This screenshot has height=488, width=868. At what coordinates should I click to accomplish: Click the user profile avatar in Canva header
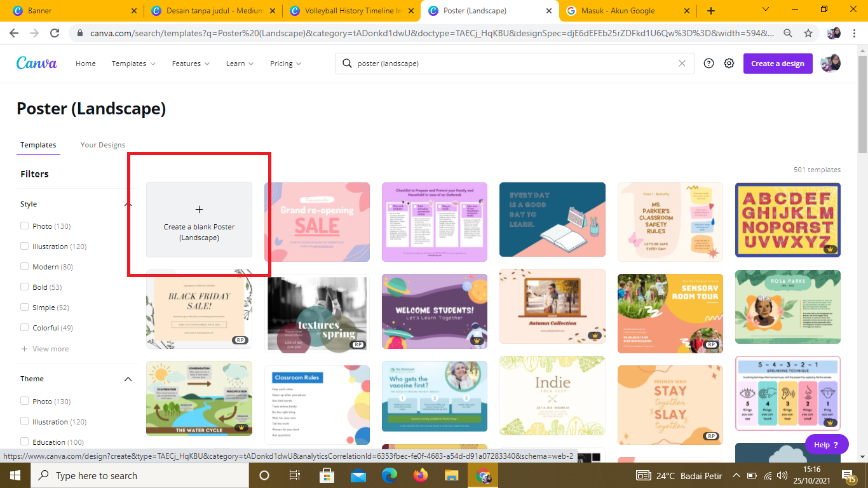point(831,64)
